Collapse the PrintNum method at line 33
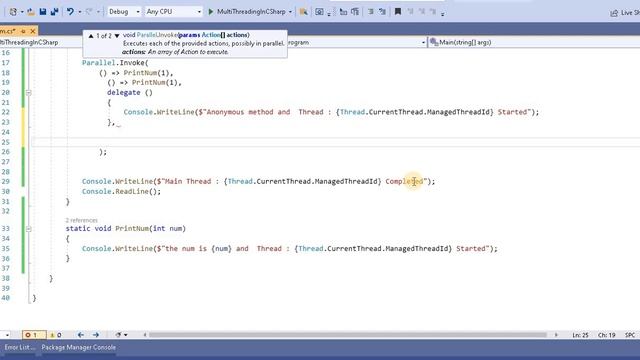Screen dimensions: 640x360 (29, 229)
